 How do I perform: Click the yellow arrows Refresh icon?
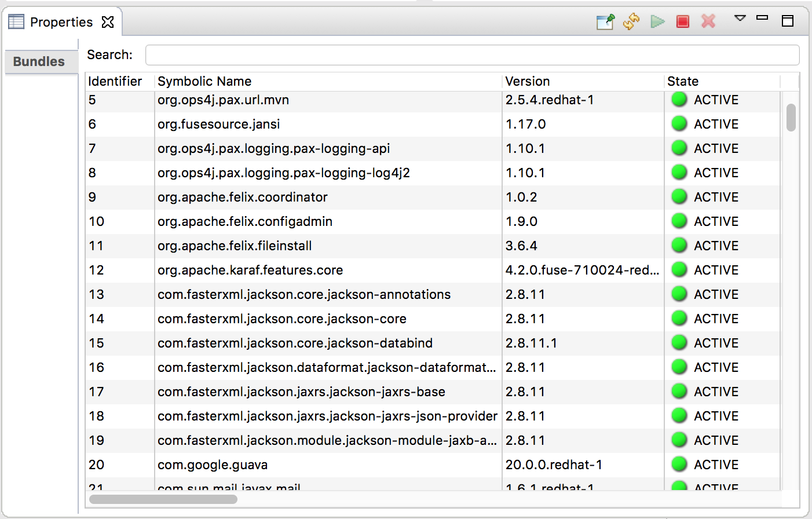[x=631, y=22]
